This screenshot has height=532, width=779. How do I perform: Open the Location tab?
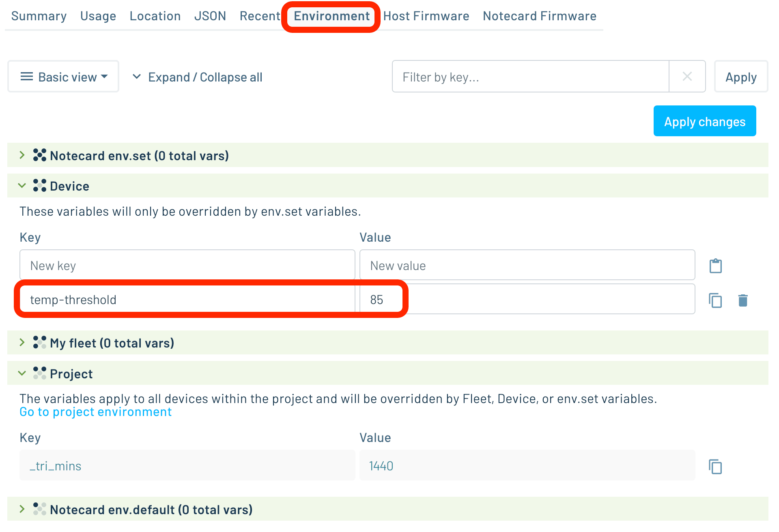(x=155, y=16)
